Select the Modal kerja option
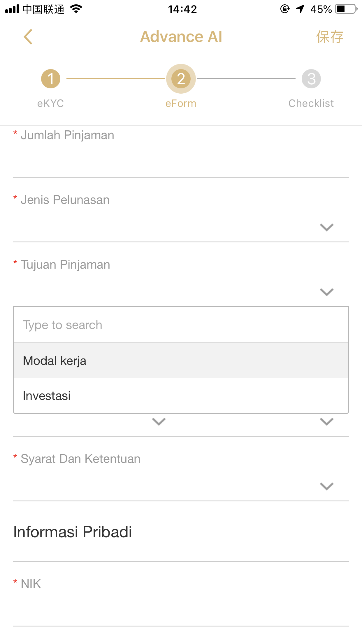 click(x=181, y=361)
